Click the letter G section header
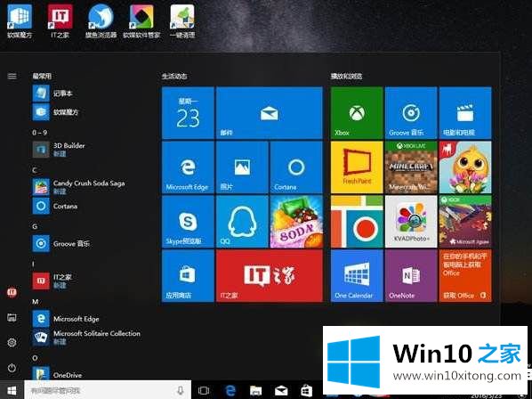Screen dimensions: 532x399 click(35, 226)
